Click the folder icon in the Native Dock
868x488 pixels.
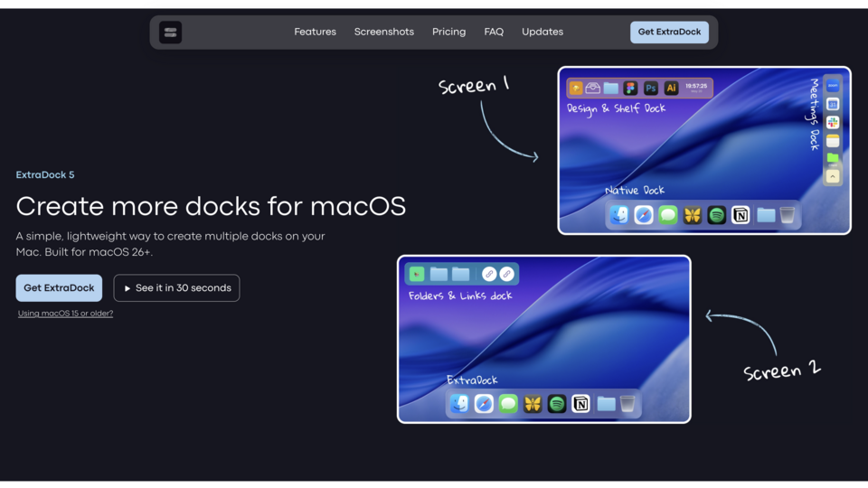click(766, 215)
